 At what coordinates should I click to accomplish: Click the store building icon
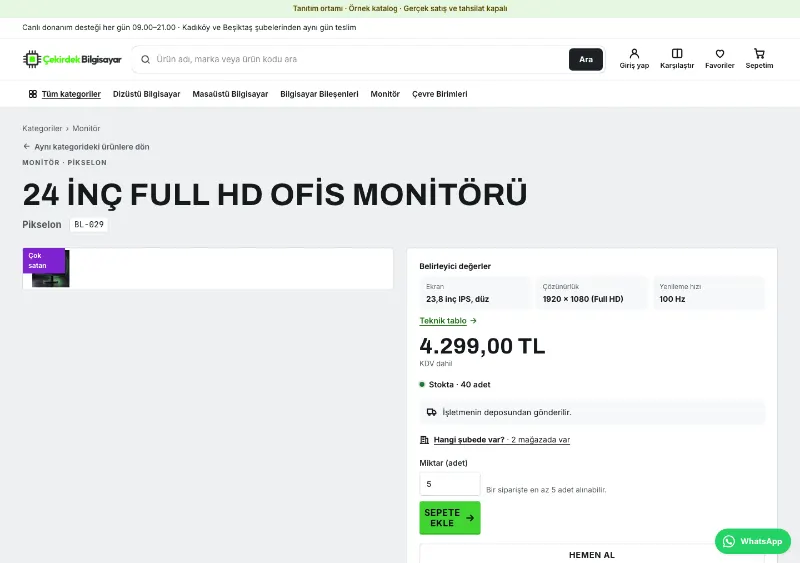(x=424, y=439)
